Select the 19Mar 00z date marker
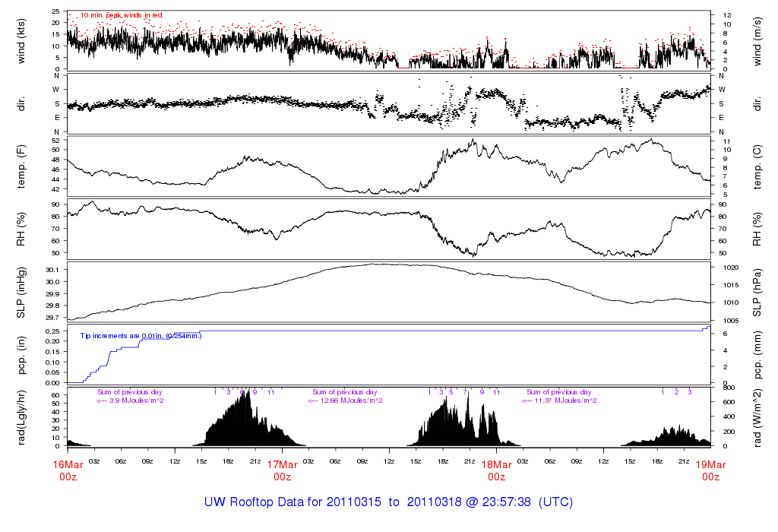Screen dimensions: 778x532 click(710, 470)
